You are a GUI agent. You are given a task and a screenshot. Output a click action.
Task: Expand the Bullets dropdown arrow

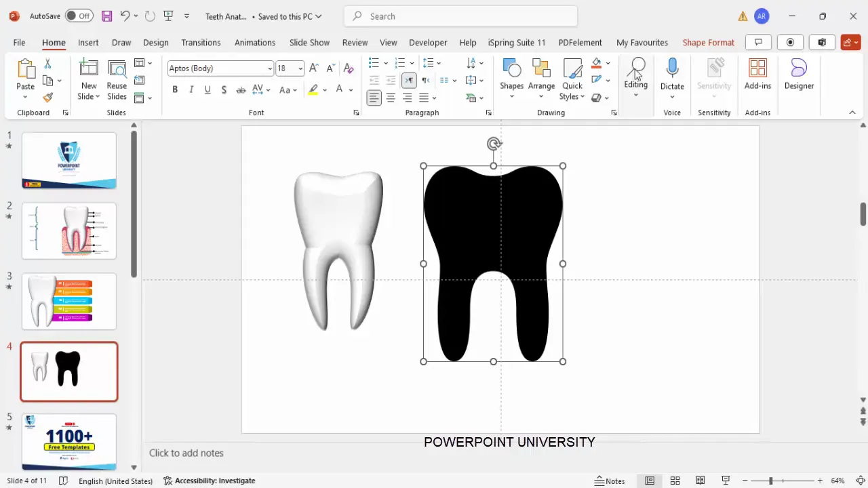(x=386, y=63)
